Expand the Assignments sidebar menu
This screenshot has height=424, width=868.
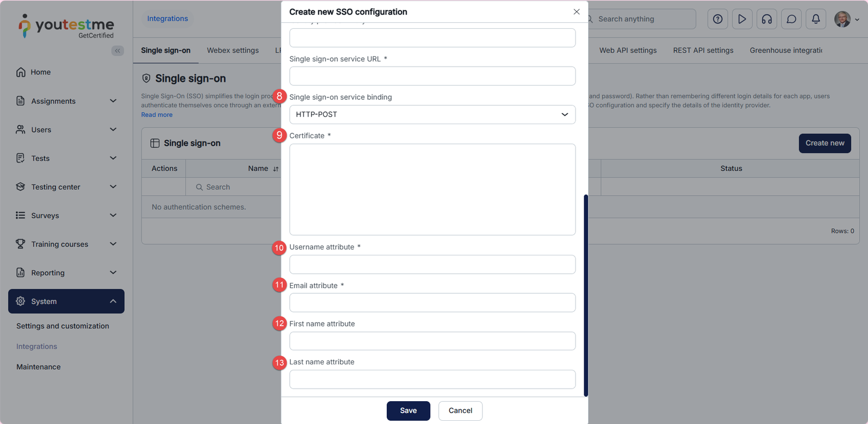pyautogui.click(x=113, y=101)
